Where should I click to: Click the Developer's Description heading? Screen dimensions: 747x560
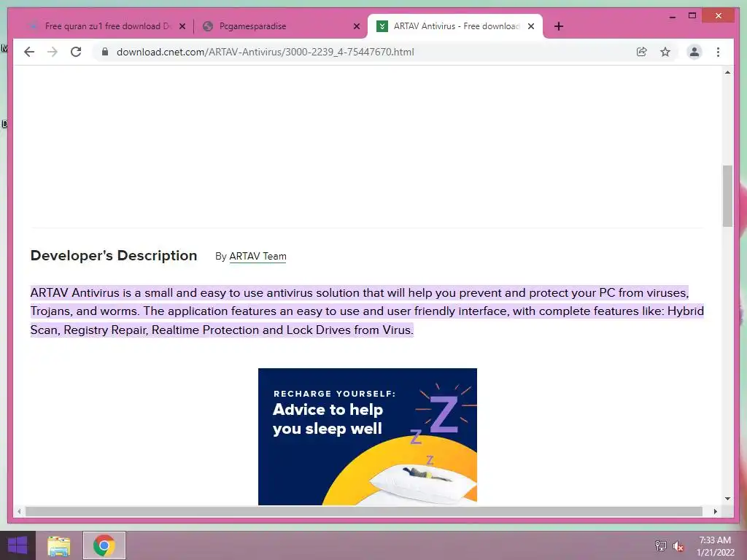coord(113,256)
